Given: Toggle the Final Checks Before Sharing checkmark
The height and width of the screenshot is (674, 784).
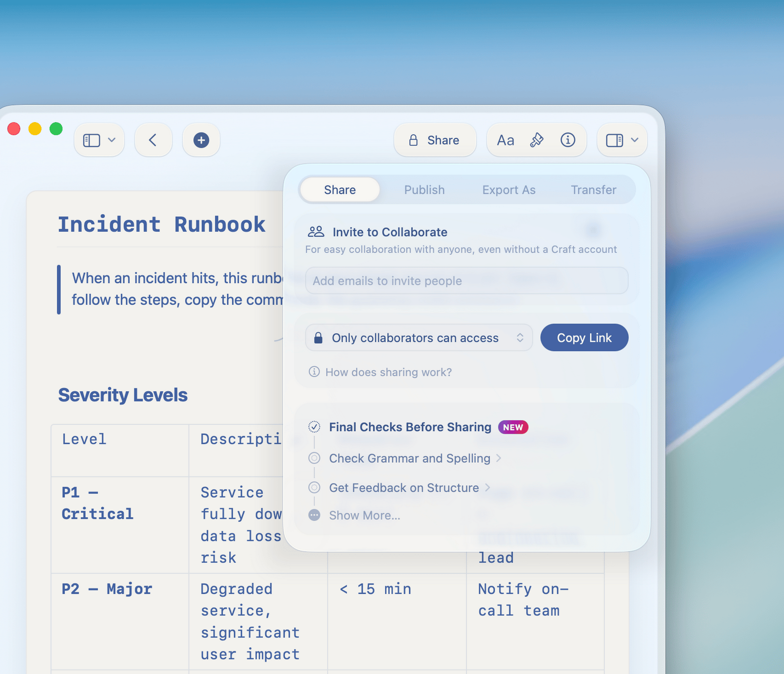Looking at the screenshot, I should (314, 427).
